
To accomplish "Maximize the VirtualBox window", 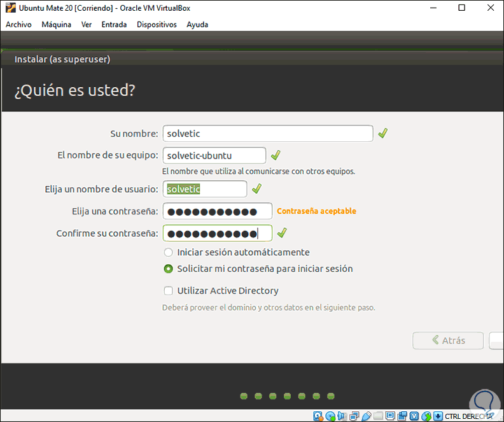I will click(461, 8).
